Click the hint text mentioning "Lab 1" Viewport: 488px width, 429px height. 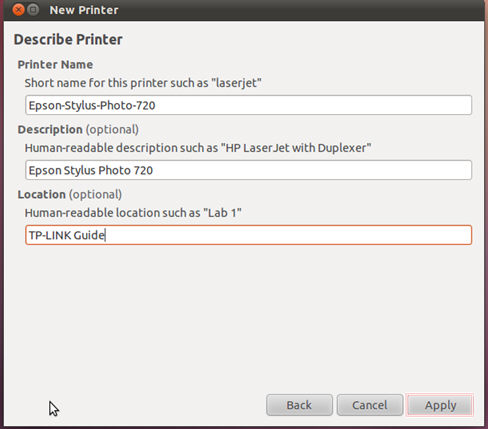133,213
